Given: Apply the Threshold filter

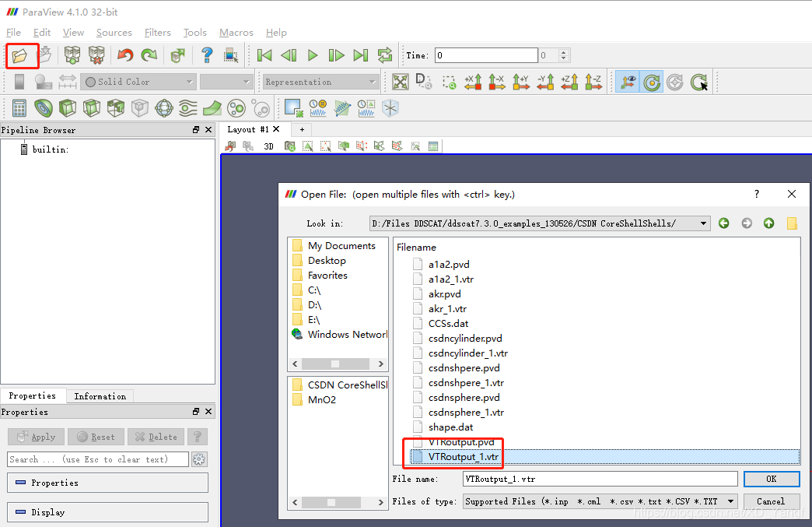Looking at the screenshot, I should point(115,108).
